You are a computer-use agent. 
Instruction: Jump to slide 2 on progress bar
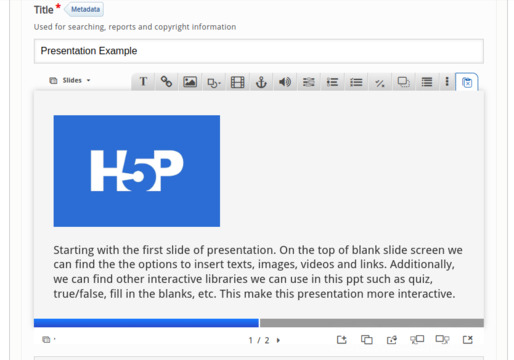coord(372,323)
